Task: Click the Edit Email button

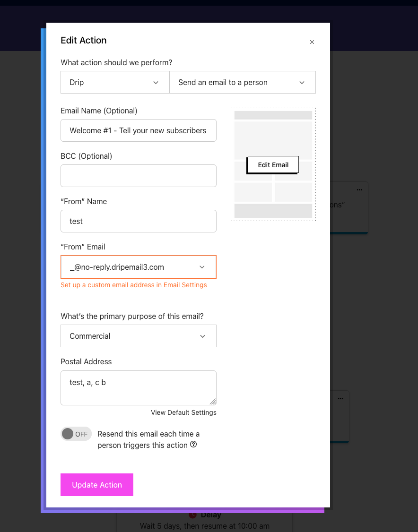Action: pos(273,165)
